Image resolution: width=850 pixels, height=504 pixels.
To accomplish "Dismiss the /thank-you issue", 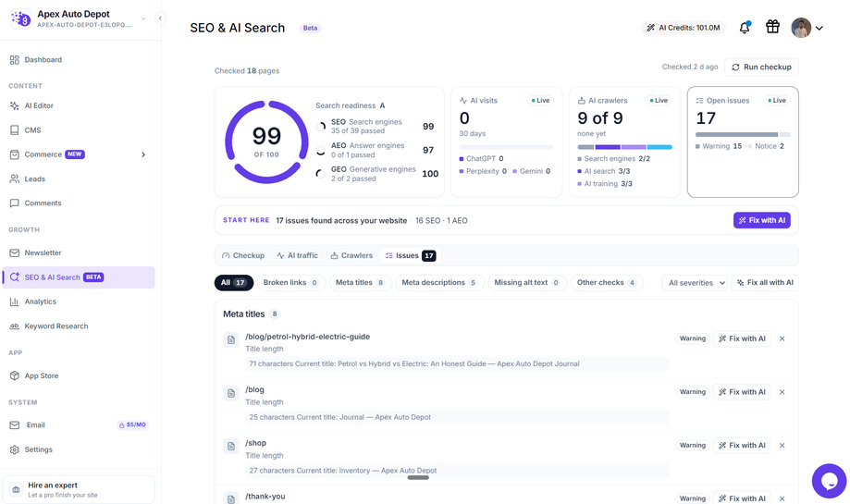I will point(782,498).
